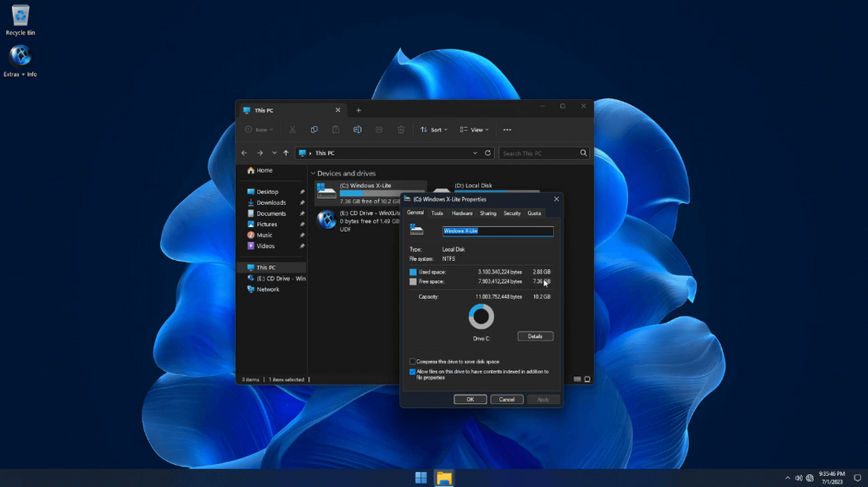Open Downloads in the navigation pane
Screen dimensions: 868x487
pyautogui.click(x=267, y=202)
